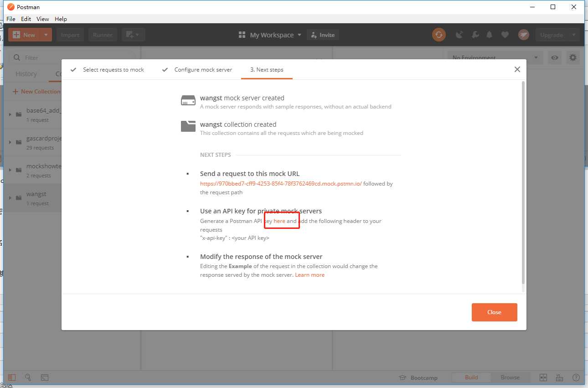The height and width of the screenshot is (388, 588).
Task: Click the Import button
Action: [x=70, y=35]
